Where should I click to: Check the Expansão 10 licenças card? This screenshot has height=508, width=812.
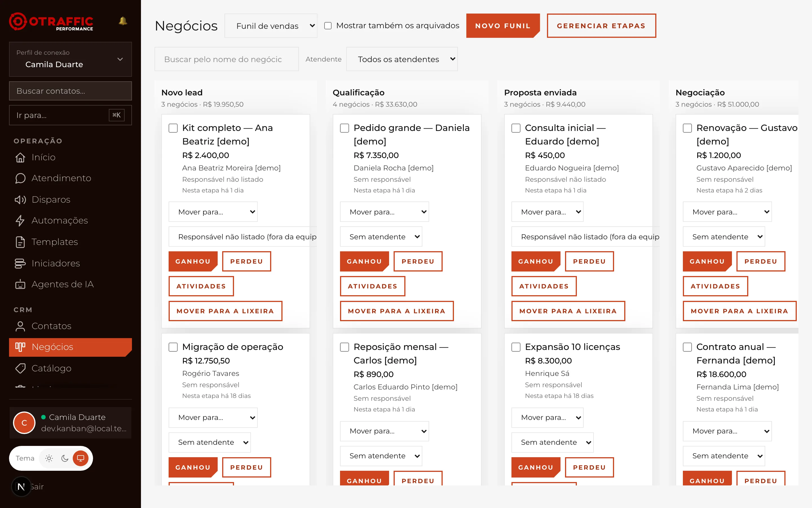coord(516,347)
